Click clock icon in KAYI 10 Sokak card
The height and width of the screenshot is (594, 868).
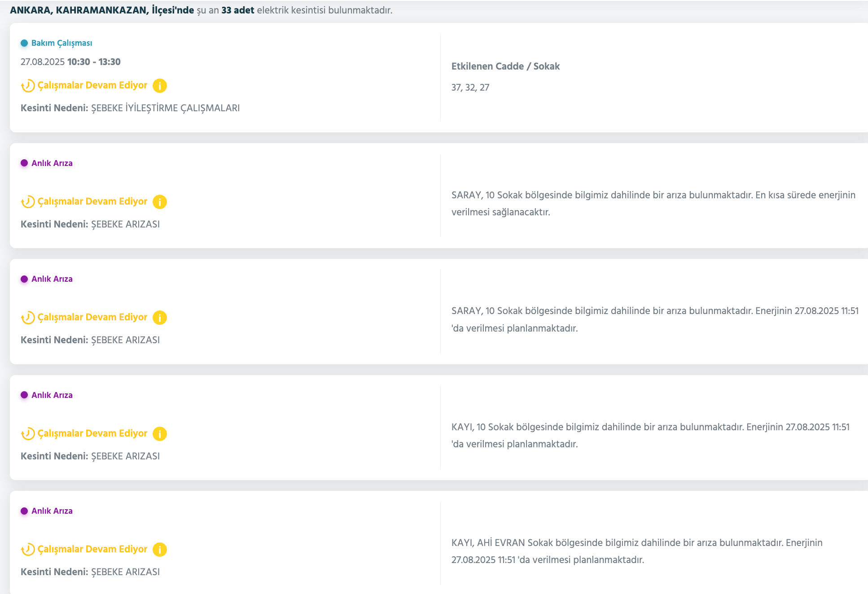pyautogui.click(x=28, y=433)
